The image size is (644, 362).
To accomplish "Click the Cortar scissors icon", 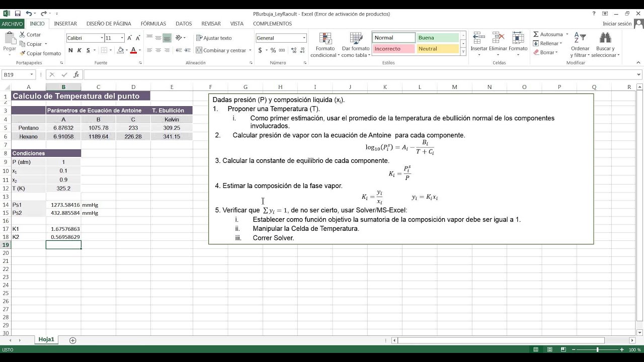I will tap(23, 35).
